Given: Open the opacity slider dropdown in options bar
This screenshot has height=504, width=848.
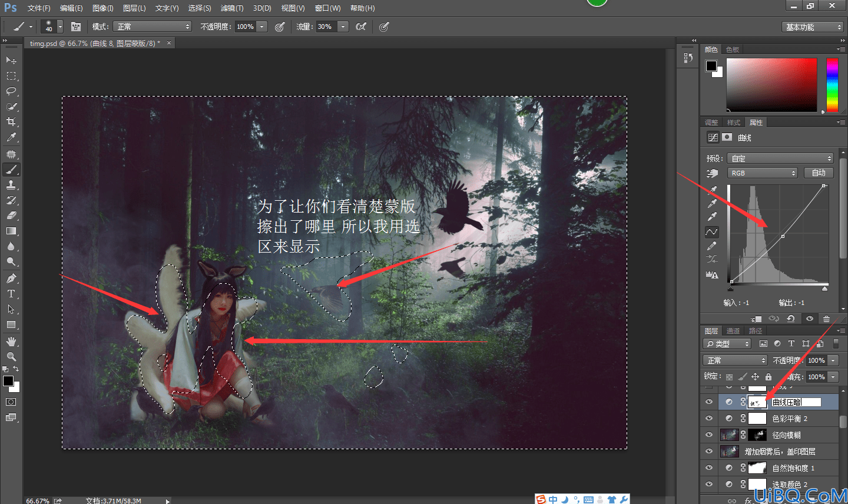Looking at the screenshot, I should 262,26.
